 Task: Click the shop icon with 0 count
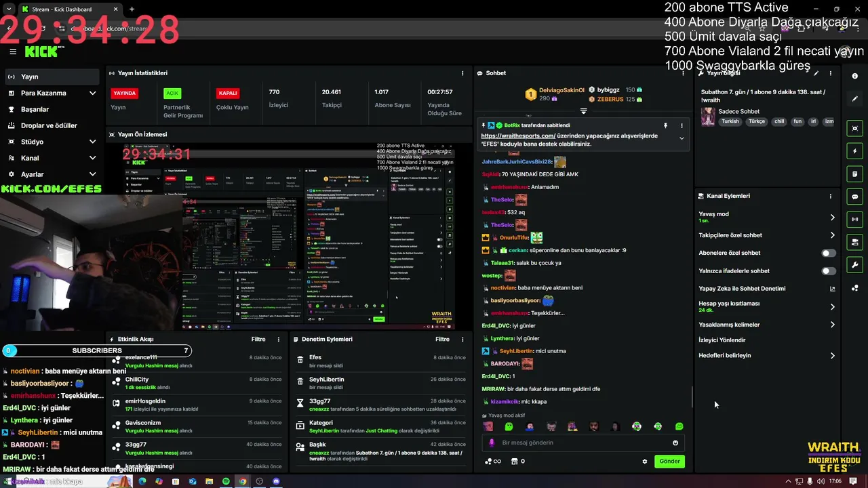point(517,462)
